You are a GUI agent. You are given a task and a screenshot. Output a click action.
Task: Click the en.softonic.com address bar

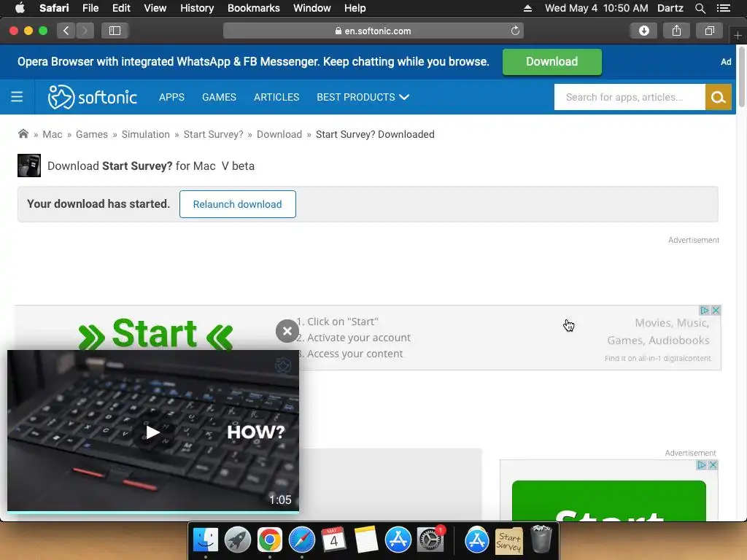(373, 31)
